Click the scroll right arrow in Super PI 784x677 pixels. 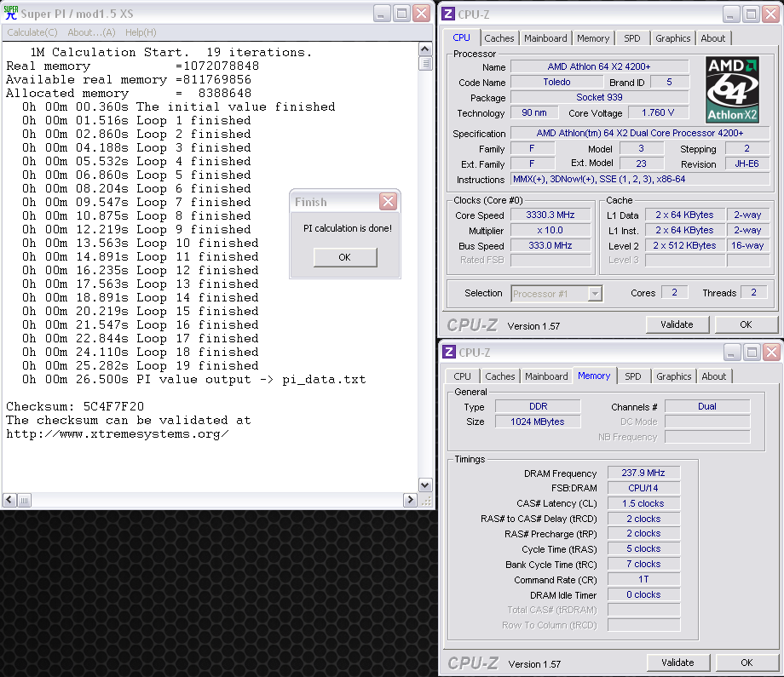coord(410,500)
